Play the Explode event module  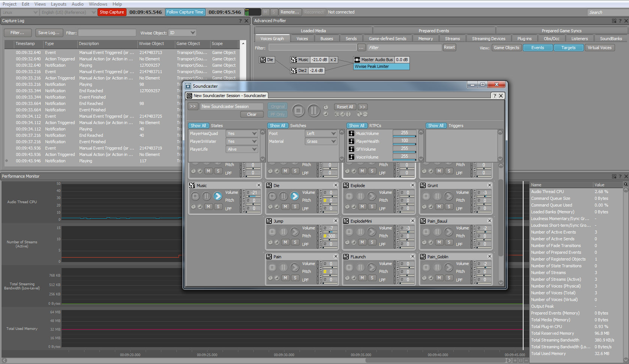click(372, 196)
